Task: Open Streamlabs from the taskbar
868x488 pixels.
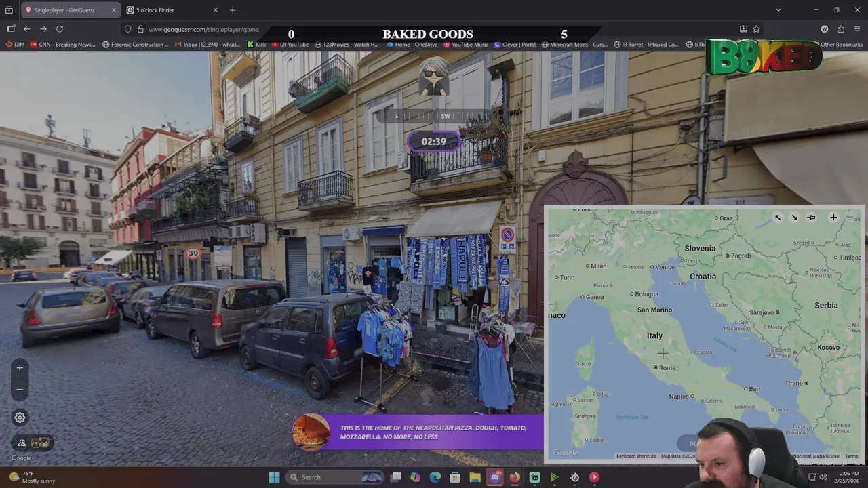Action: (535, 477)
